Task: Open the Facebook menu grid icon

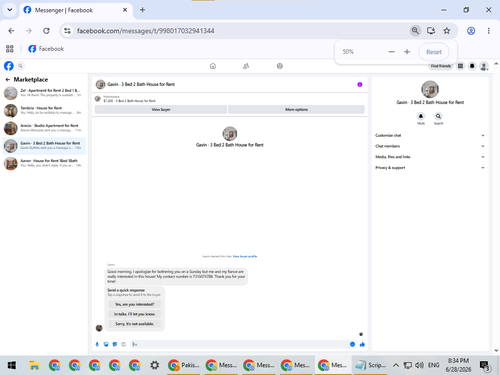Action: coord(460,66)
